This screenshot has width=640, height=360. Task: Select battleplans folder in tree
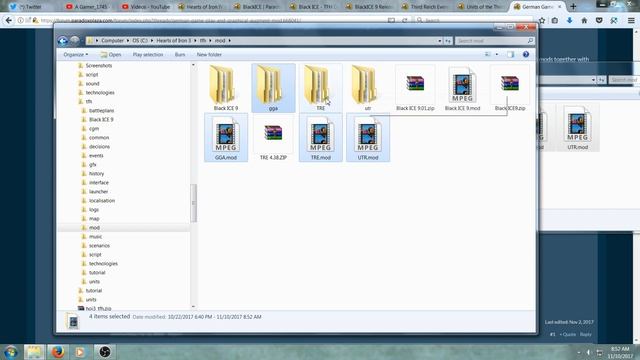[101, 111]
